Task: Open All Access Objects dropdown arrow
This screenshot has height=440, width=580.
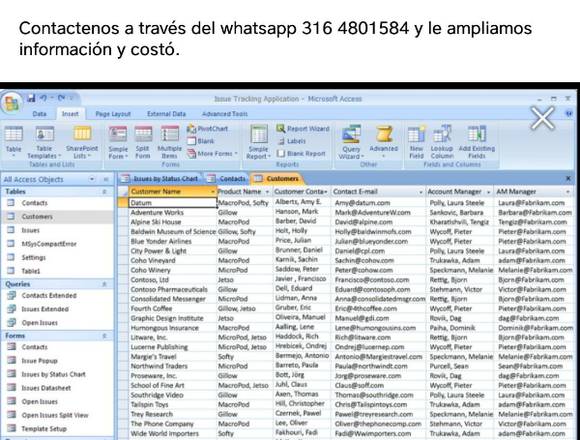Action: (x=92, y=179)
